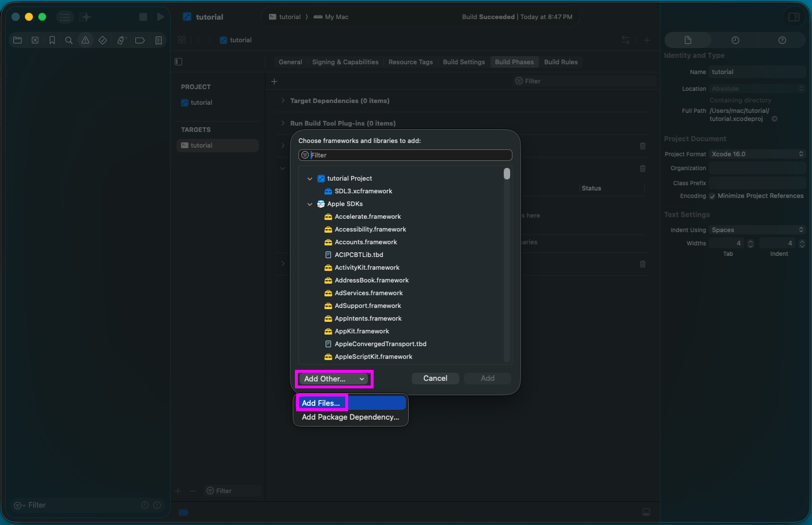
Task: Collapse the Apple SDKs tree group
Action: 310,204
